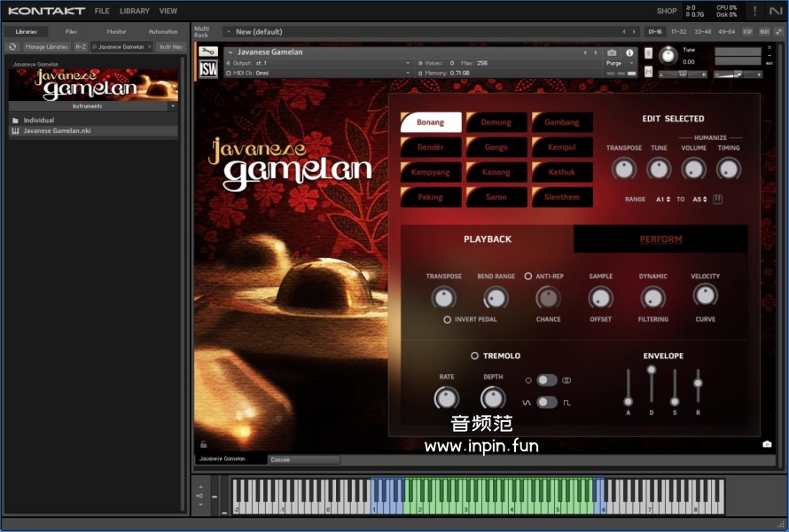Solo the instrument with the S button
This screenshot has height=532, width=789.
point(649,52)
